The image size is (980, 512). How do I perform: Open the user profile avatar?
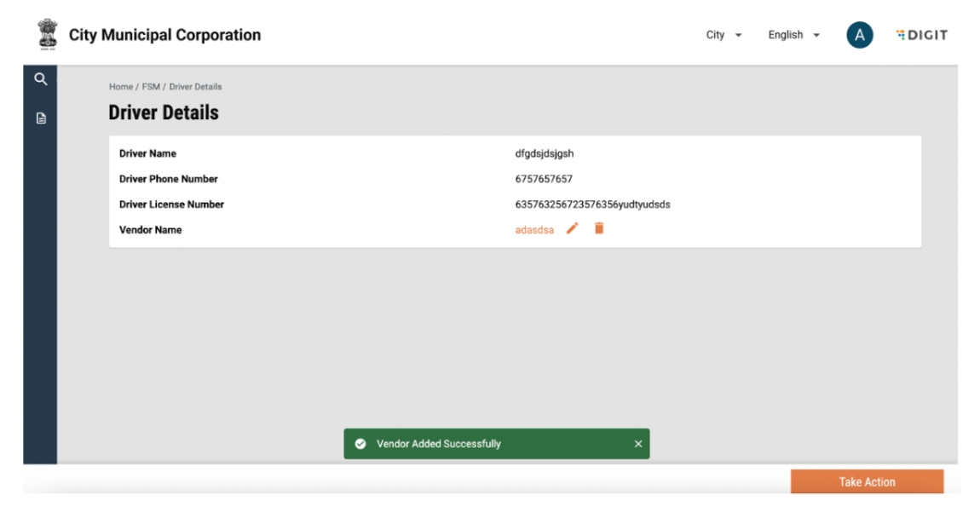859,35
